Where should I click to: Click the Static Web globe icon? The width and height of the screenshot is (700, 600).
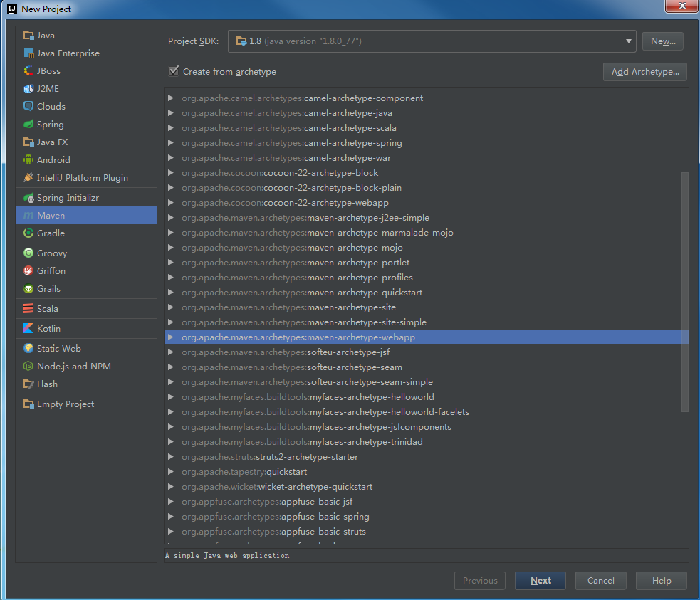tap(28, 349)
